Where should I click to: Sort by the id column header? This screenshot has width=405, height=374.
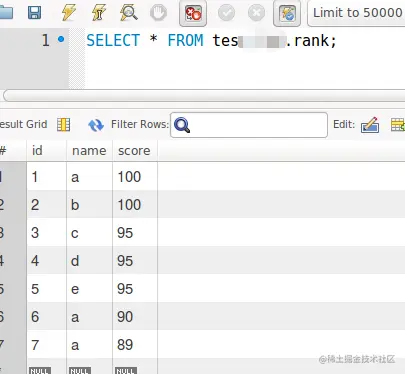point(46,151)
